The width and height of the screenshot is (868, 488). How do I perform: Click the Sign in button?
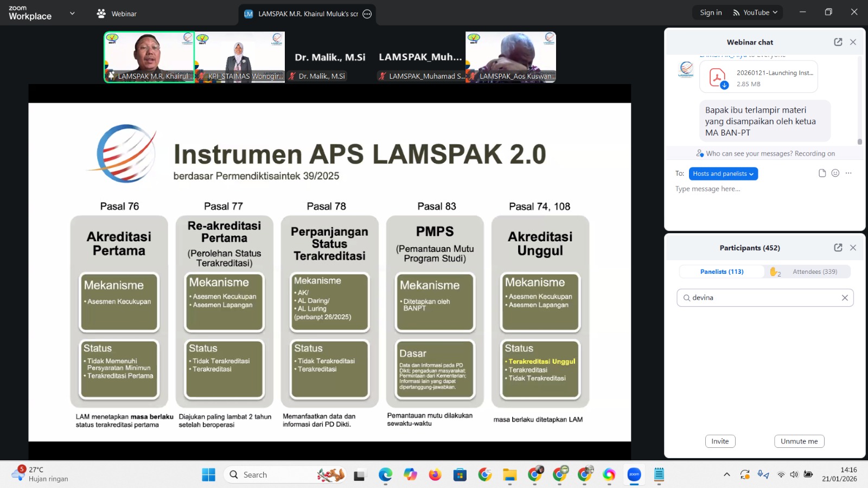point(711,12)
